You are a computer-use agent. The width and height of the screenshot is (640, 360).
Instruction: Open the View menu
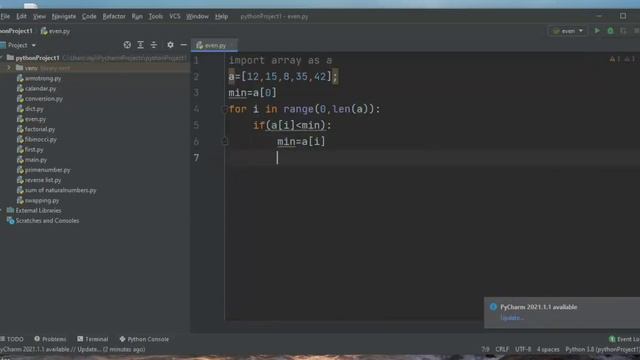(x=39, y=17)
